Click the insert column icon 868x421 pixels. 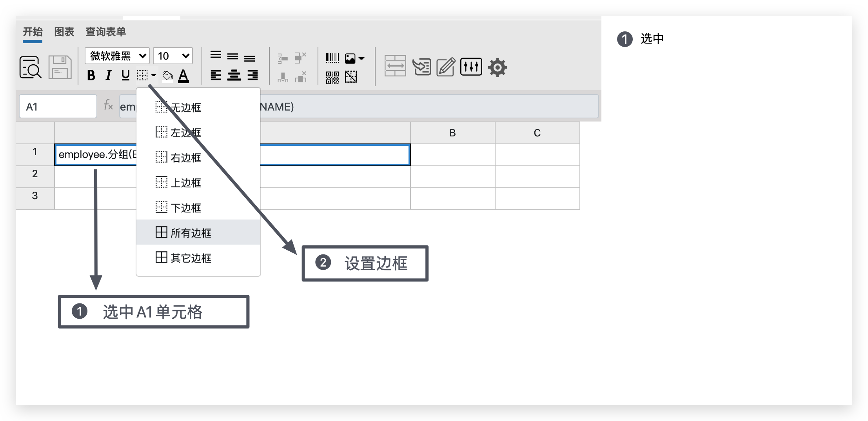(283, 77)
